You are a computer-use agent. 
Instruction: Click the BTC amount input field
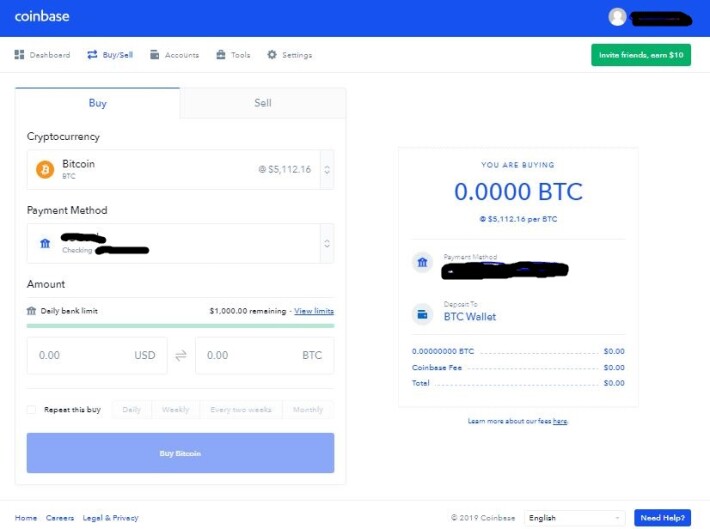coord(264,356)
